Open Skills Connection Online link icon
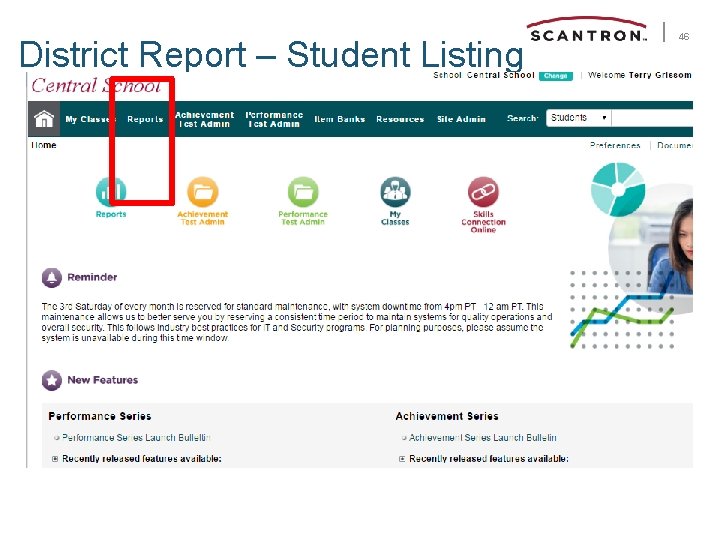 tap(483, 191)
